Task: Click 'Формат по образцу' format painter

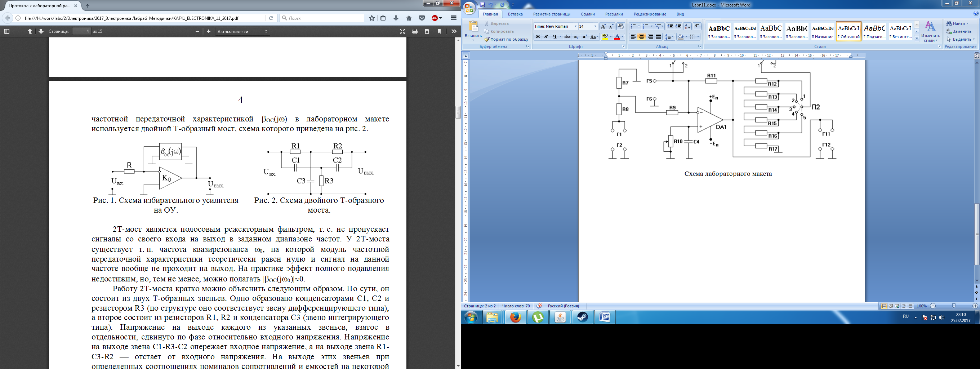Action: coord(506,39)
